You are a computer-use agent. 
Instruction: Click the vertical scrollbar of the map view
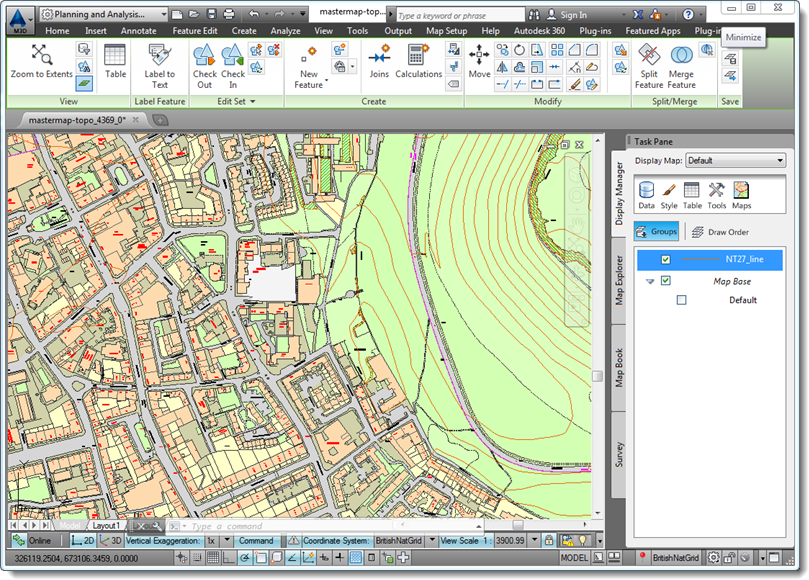pos(597,325)
